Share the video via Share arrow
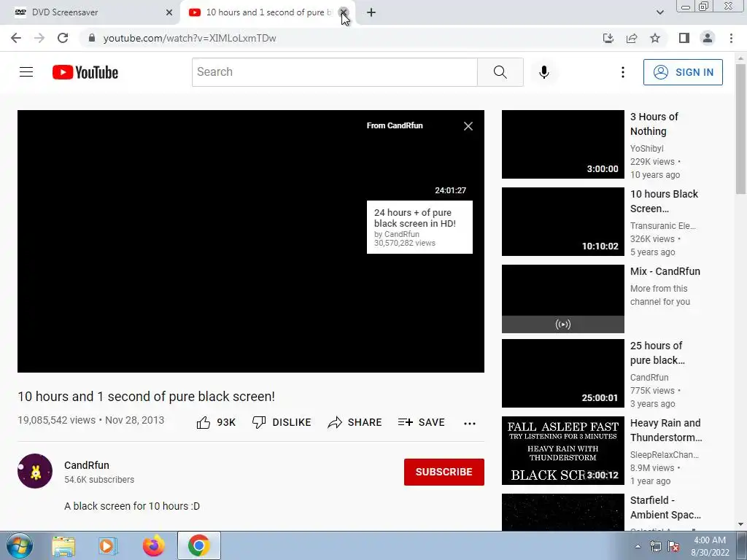 click(x=355, y=422)
